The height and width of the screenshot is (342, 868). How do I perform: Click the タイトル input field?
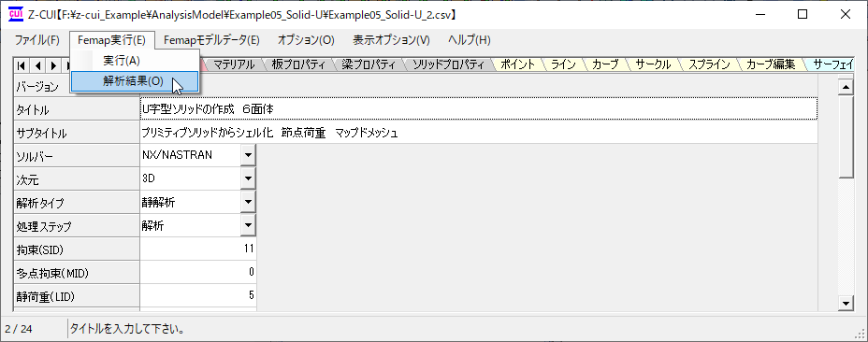(479, 109)
